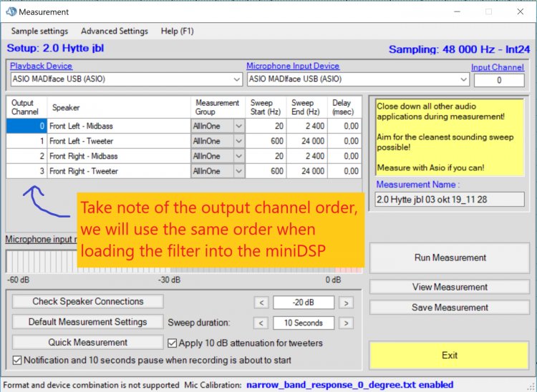Select the Input Channel number field

point(498,80)
